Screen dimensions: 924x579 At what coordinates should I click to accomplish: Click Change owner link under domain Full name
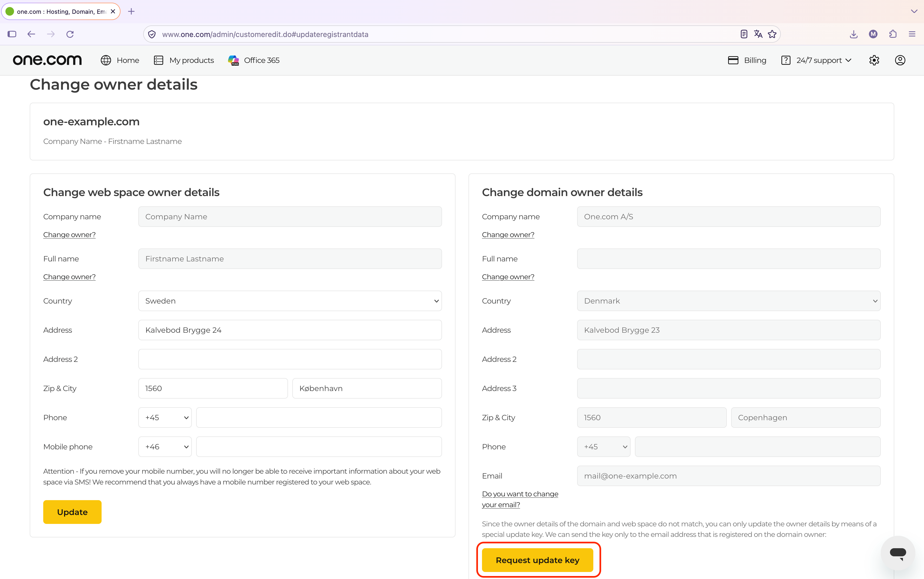508,277
